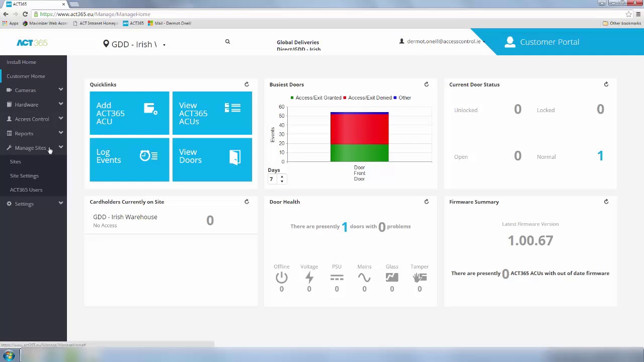Refresh Cardholders Currently on Site panel
This screenshot has width=644, height=362.
(x=247, y=202)
